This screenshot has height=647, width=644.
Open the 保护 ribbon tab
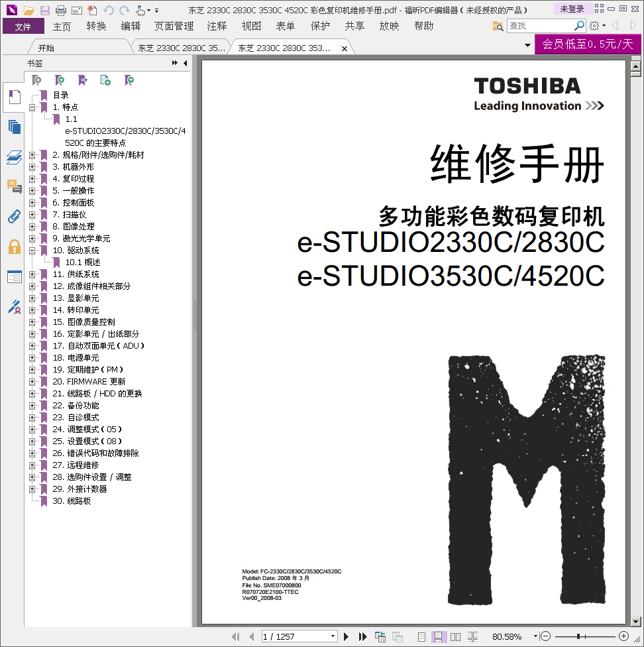coord(321,27)
